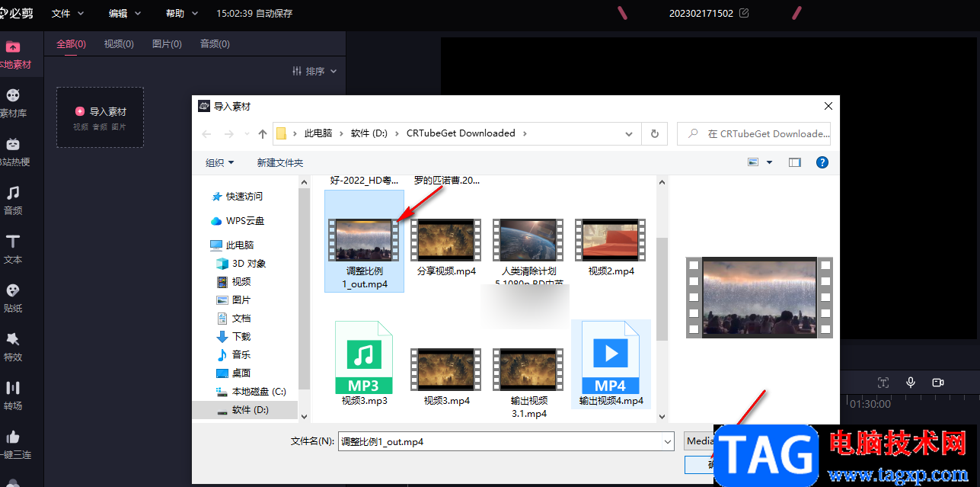Open the 排序 sort dropdown
980x487 pixels.
point(314,71)
